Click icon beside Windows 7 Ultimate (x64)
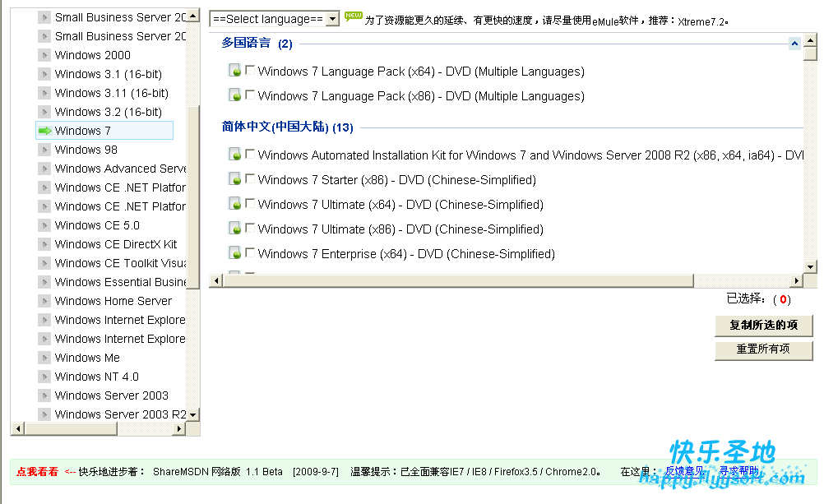 pyautogui.click(x=235, y=204)
